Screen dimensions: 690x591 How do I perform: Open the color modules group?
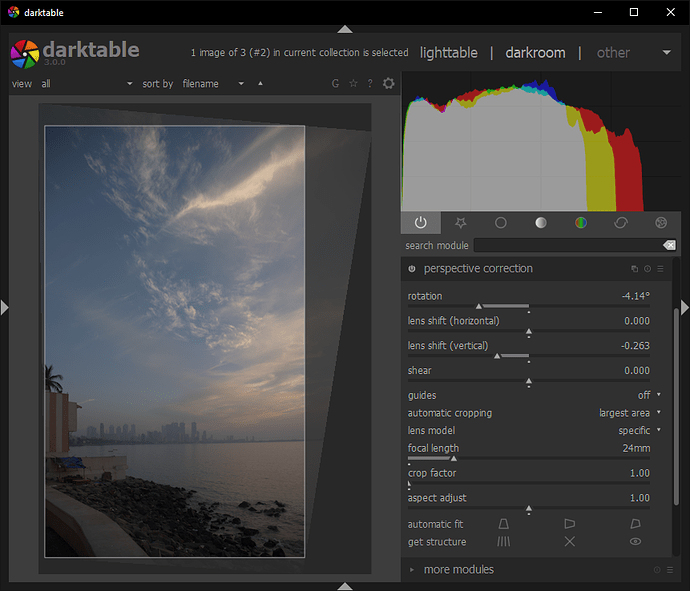tap(580, 222)
